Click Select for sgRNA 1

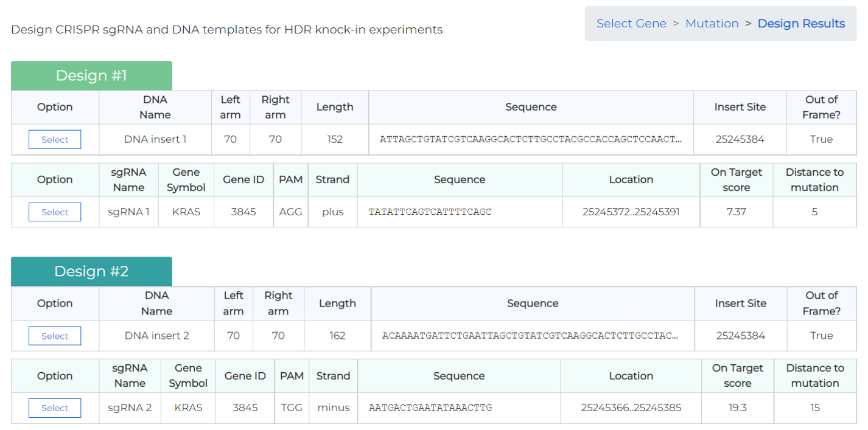pos(55,212)
